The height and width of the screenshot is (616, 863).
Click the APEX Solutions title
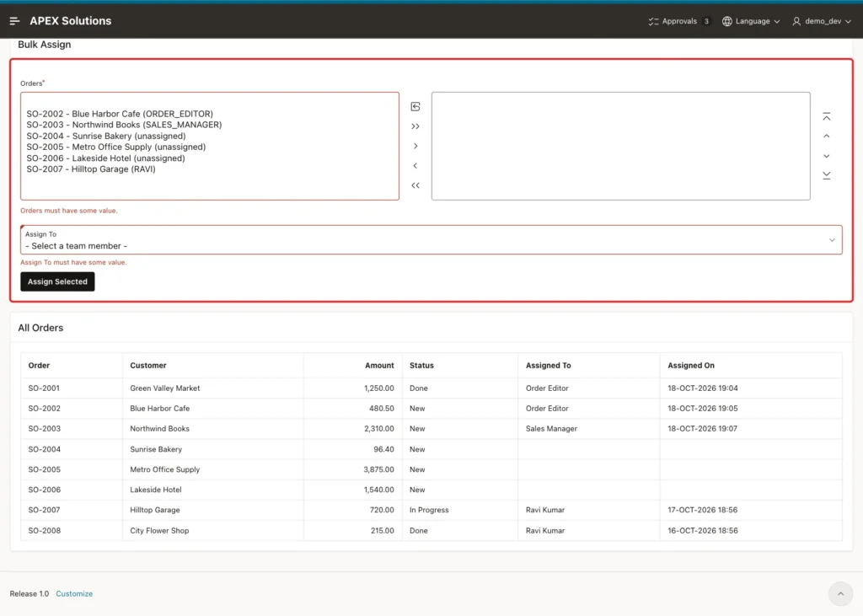pos(71,21)
